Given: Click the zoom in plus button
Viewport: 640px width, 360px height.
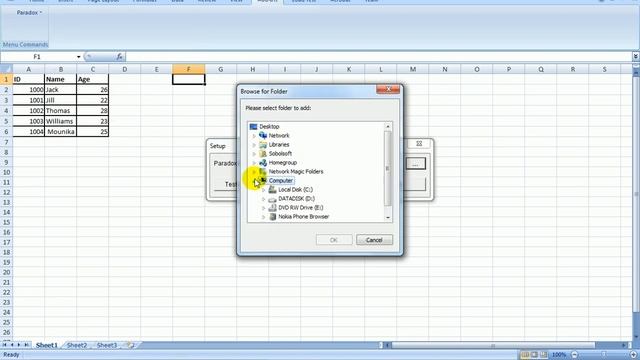Looking at the screenshot, I should 634,355.
